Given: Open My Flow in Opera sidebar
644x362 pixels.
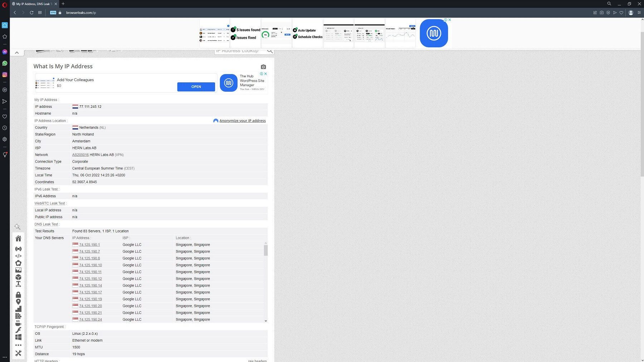Looking at the screenshot, I should tap(5, 101).
